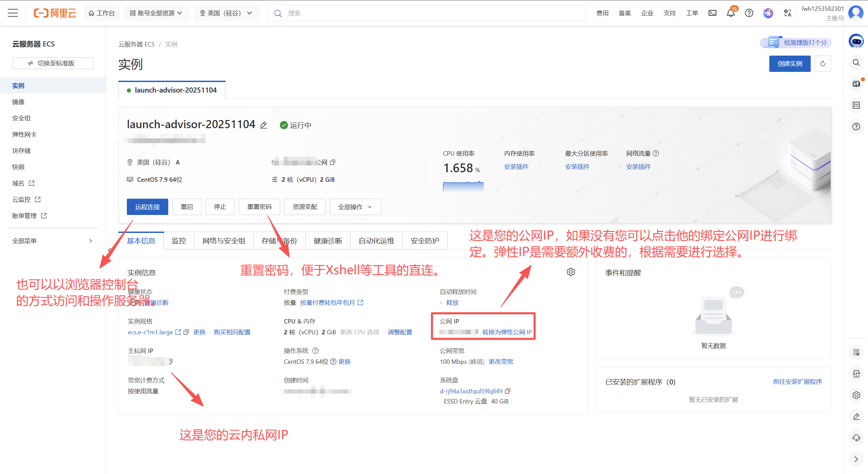Open 实例信息 settings gear icon
The width and height of the screenshot is (868, 474).
point(571,272)
